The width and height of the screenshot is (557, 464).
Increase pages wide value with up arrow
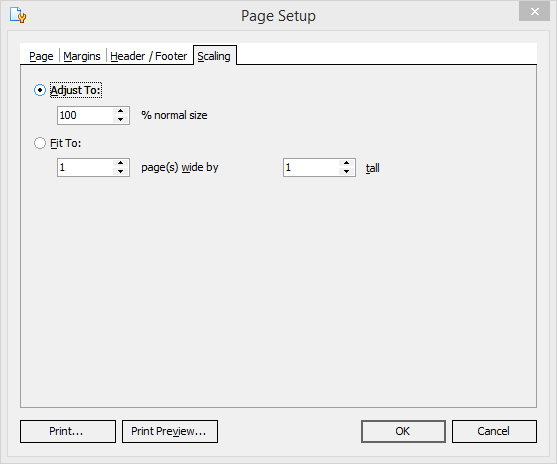click(x=121, y=163)
